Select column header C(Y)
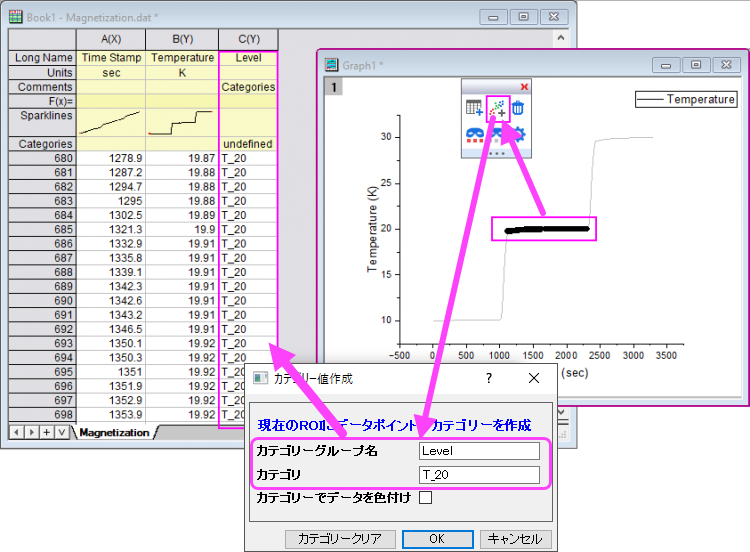The image size is (750, 552). (x=249, y=39)
